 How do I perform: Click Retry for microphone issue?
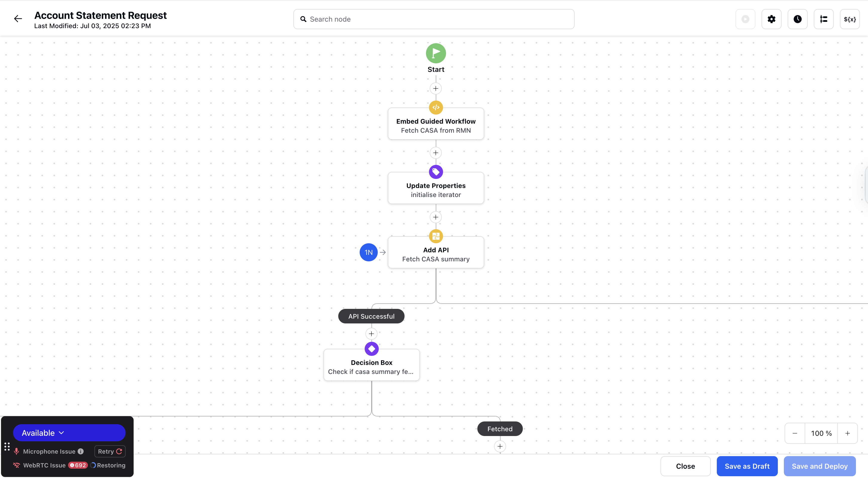[x=110, y=451]
